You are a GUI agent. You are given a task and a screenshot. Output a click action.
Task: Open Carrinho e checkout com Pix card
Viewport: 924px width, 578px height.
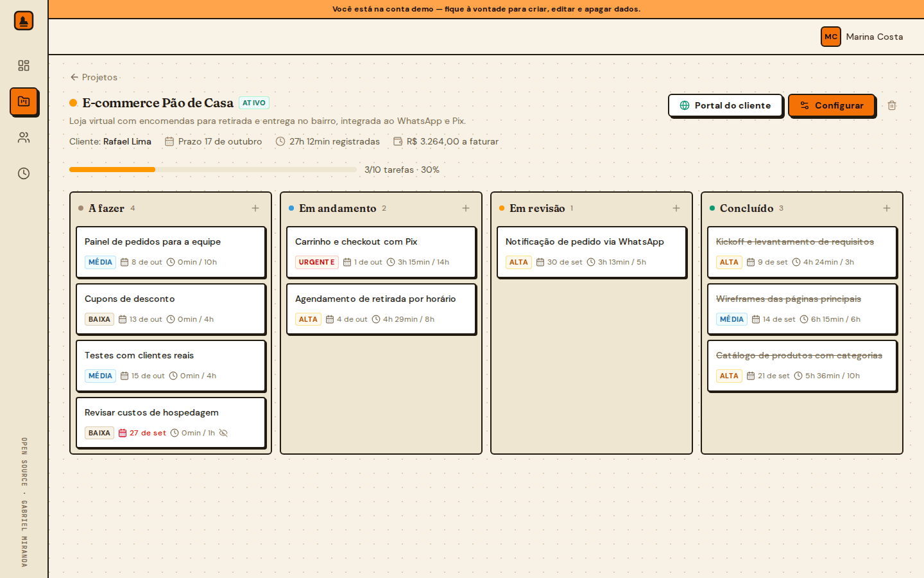tap(381, 252)
